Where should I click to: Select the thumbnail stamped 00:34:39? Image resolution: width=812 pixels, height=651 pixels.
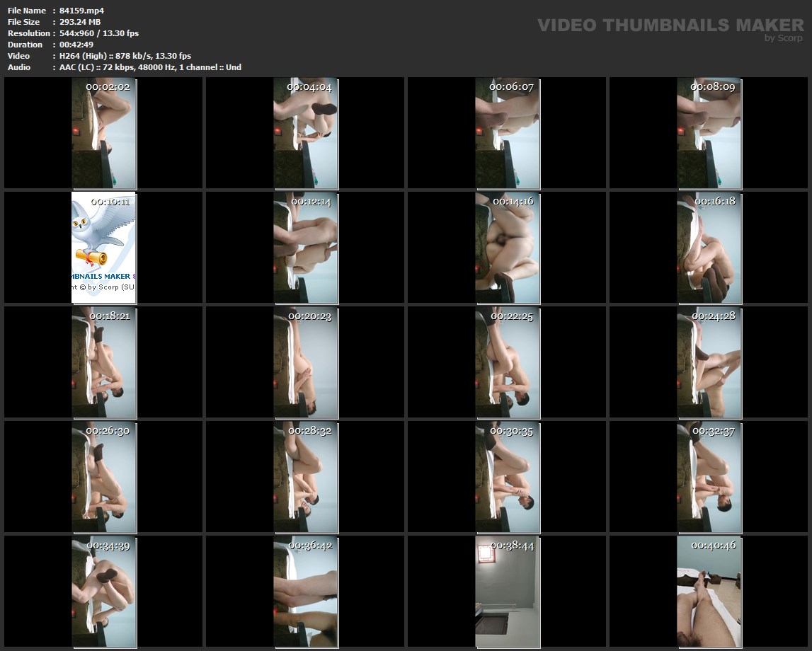(x=104, y=592)
